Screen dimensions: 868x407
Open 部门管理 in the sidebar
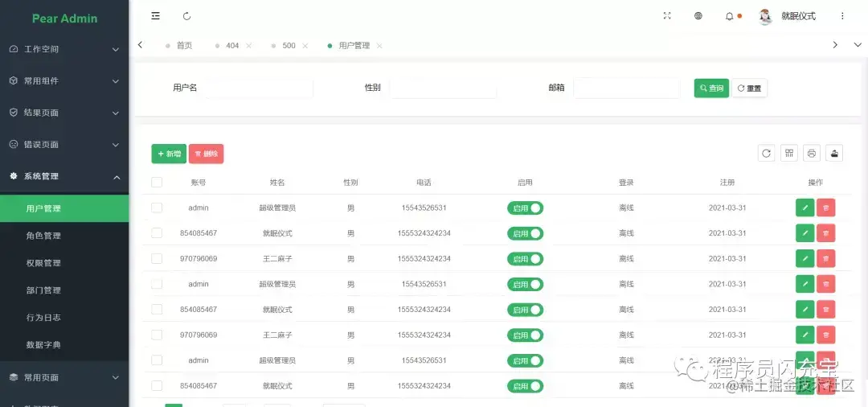click(64, 290)
